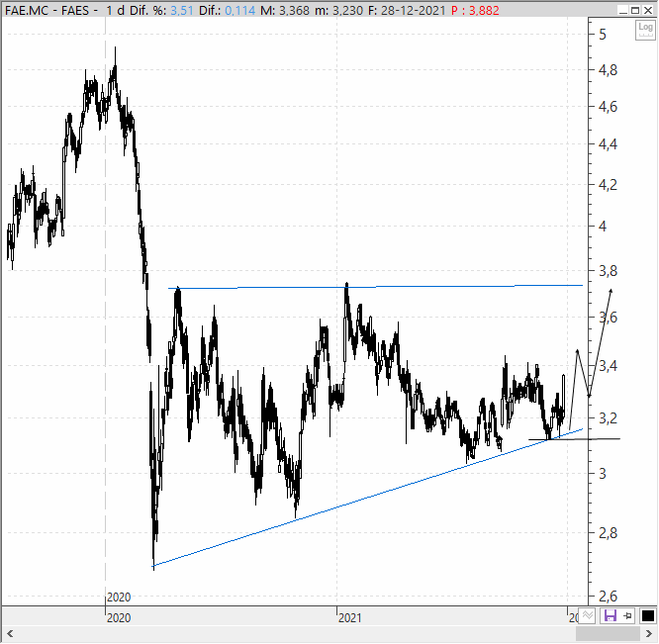Image resolution: width=659 pixels, height=644 pixels.
Task: Click the 2020 label on bottom time axis
Action: [119, 618]
